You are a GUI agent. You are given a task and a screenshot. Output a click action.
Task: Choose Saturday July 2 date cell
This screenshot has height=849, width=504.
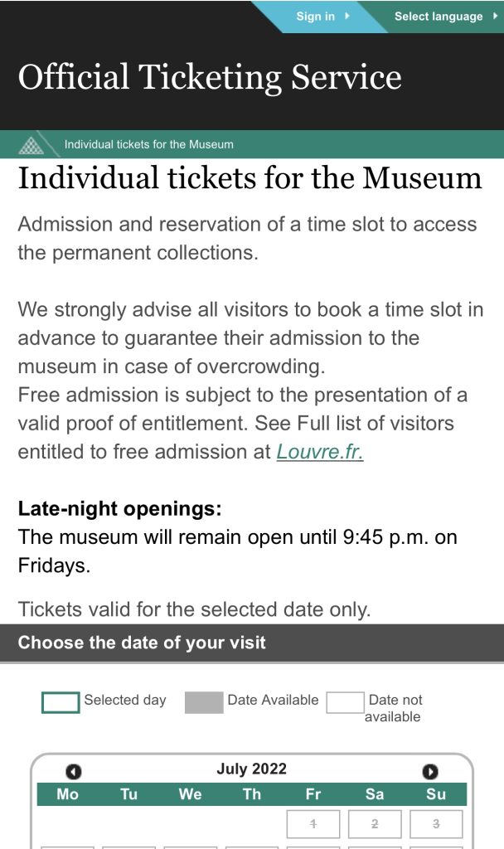tap(375, 824)
